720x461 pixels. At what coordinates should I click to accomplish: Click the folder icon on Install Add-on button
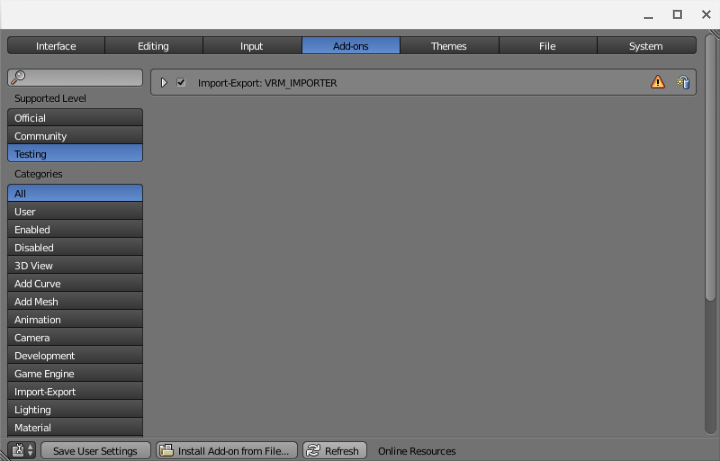pos(167,450)
